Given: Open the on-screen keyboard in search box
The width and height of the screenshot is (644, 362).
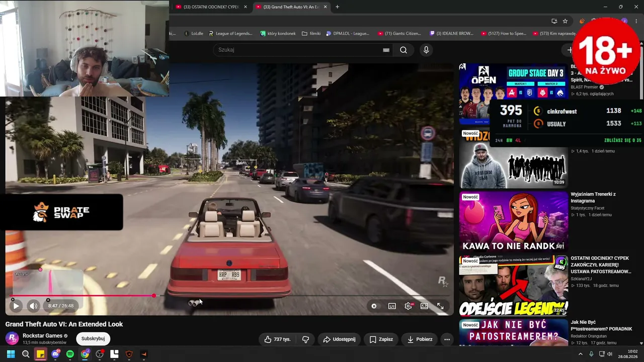Looking at the screenshot, I should (x=386, y=50).
